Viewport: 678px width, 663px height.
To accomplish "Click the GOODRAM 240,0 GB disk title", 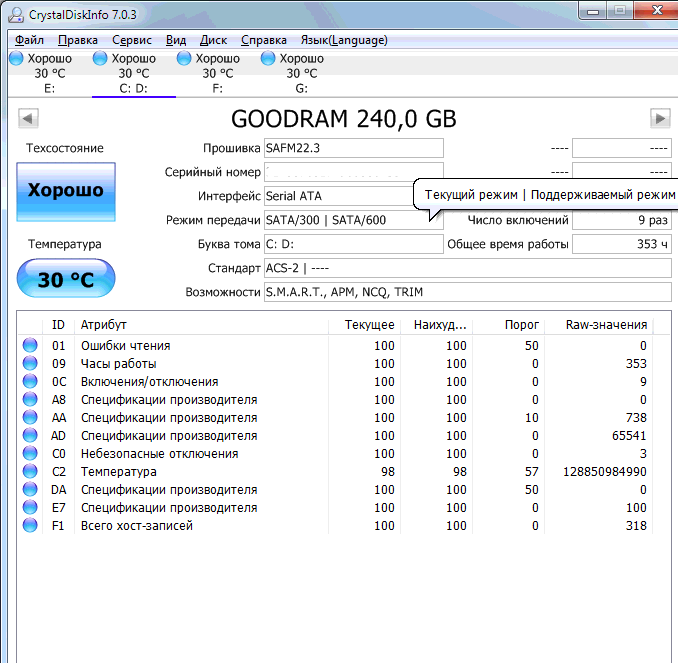I will pos(344,119).
